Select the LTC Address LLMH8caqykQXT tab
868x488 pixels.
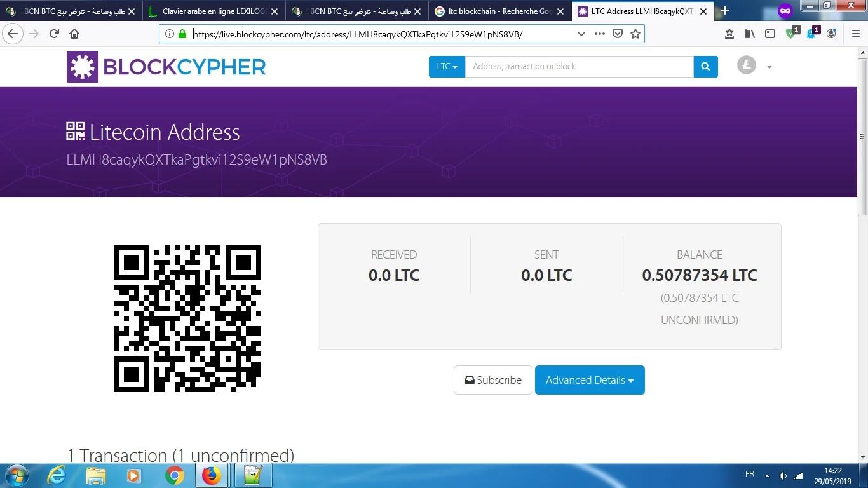[642, 11]
